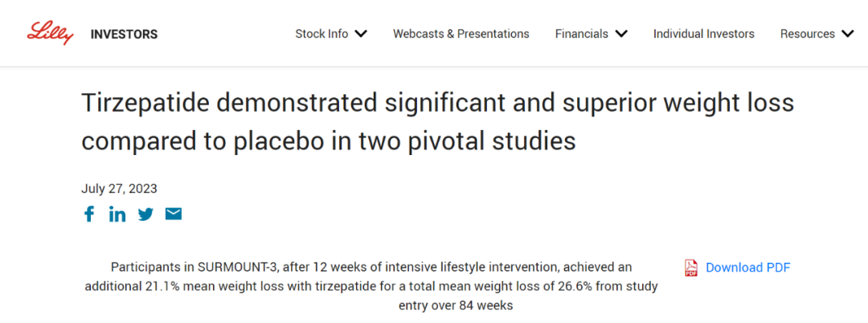Image resolution: width=868 pixels, height=323 pixels.
Task: Click the July 27, 2023 publication date
Action: click(119, 189)
